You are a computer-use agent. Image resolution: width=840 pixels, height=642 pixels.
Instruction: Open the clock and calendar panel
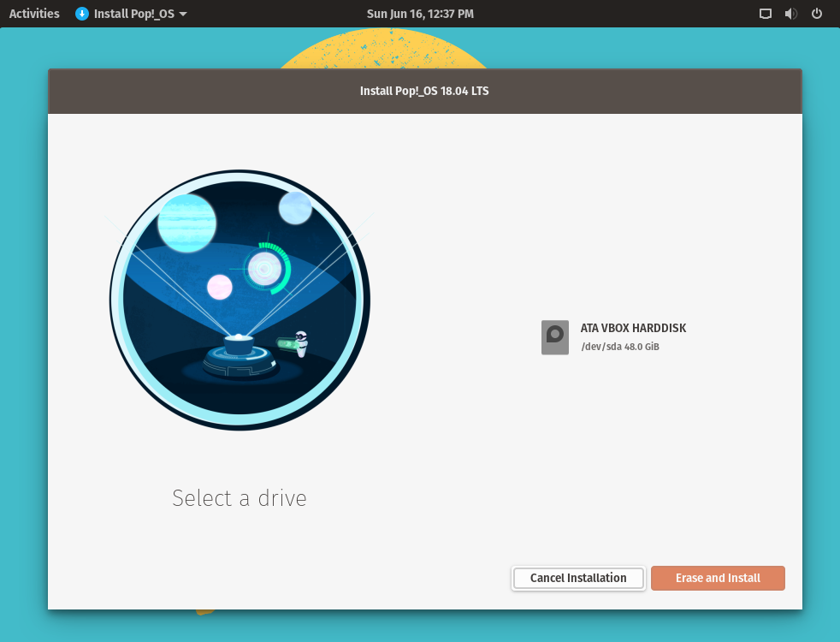(x=420, y=14)
